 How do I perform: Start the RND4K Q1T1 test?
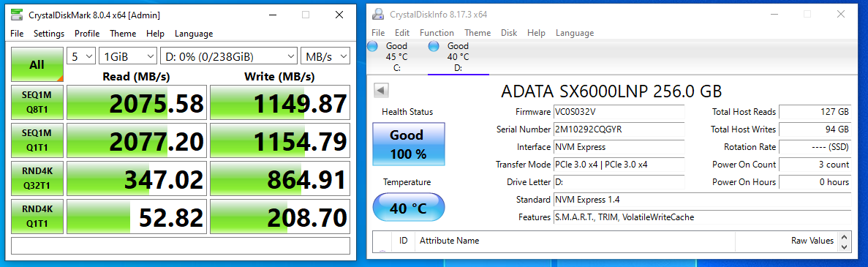pos(37,217)
